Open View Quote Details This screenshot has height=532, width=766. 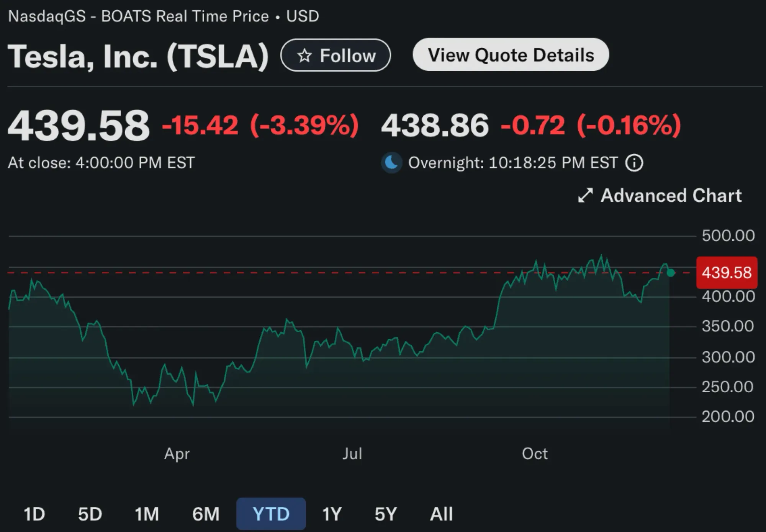coord(511,55)
